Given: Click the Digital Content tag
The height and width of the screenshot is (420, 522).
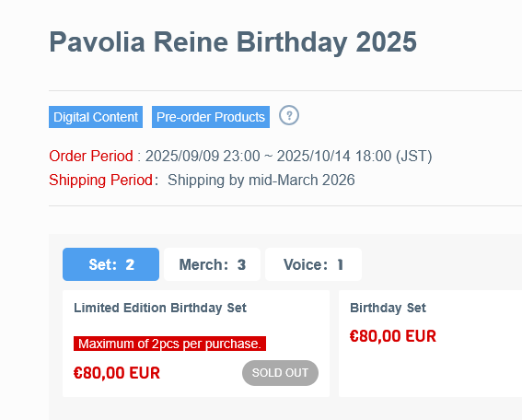Looking at the screenshot, I should point(96,117).
